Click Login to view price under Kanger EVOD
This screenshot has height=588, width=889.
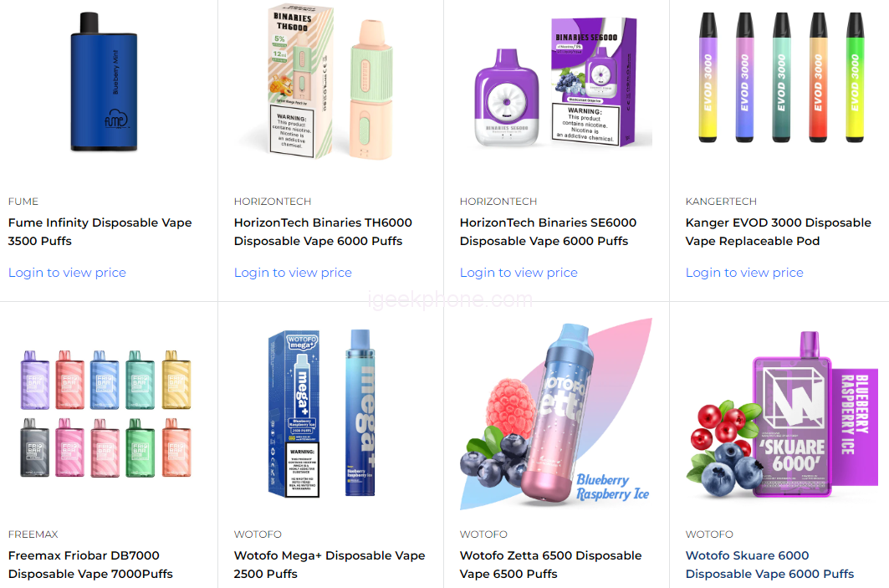click(743, 273)
